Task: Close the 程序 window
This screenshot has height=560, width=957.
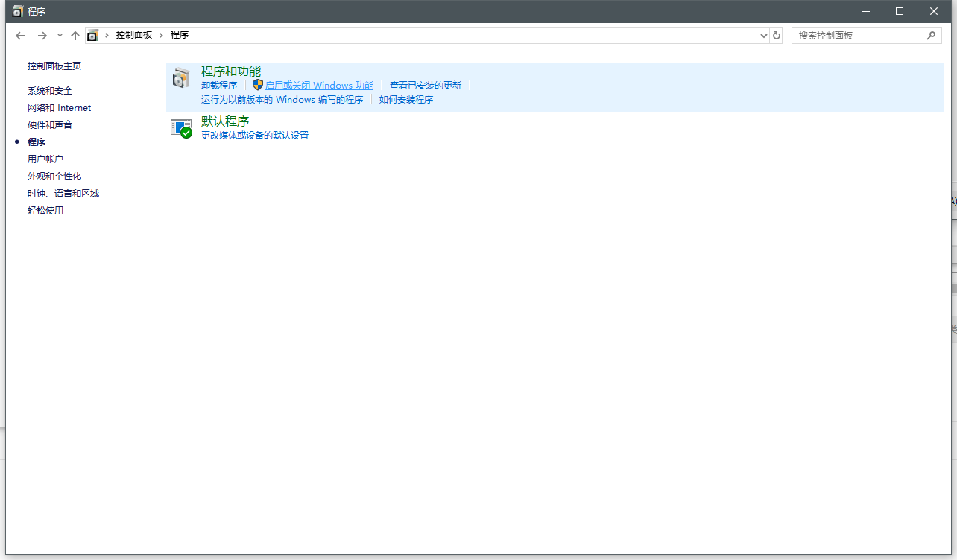Action: coord(934,11)
